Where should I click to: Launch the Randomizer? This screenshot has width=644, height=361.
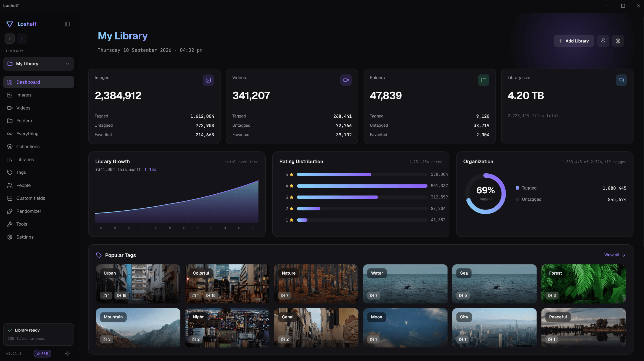(39, 211)
